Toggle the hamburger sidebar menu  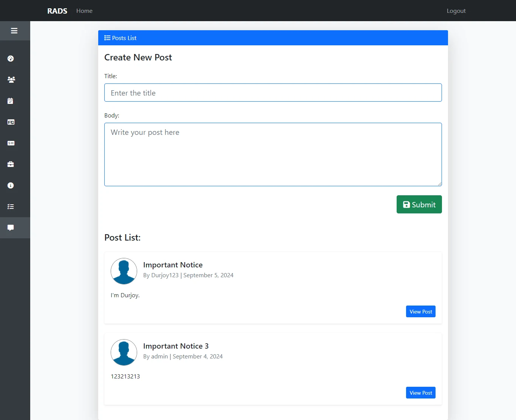click(14, 31)
